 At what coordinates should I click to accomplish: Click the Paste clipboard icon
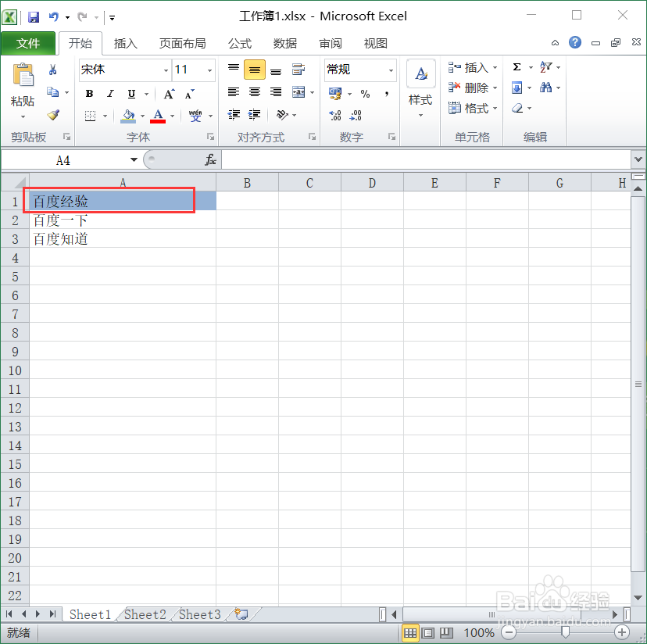click(23, 75)
